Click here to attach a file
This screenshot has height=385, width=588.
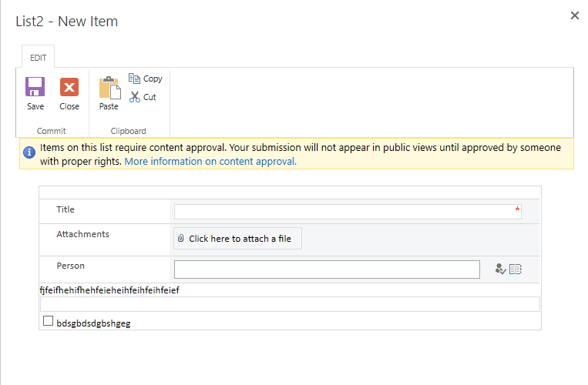pos(238,239)
